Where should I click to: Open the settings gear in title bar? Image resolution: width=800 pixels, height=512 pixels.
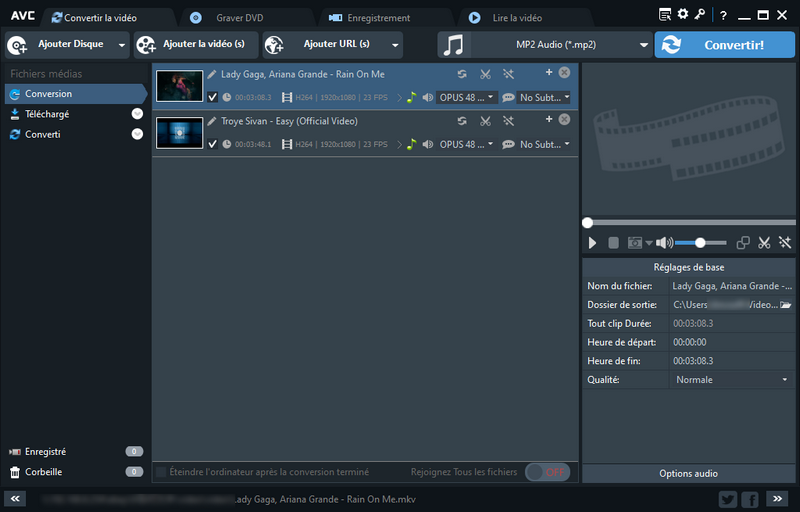683,14
